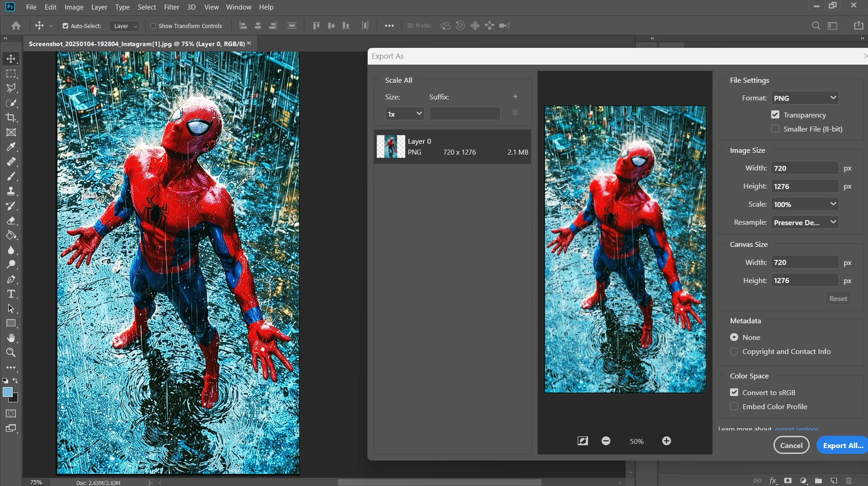Select the Eyedropper tool
The width and height of the screenshot is (868, 486).
(11, 147)
